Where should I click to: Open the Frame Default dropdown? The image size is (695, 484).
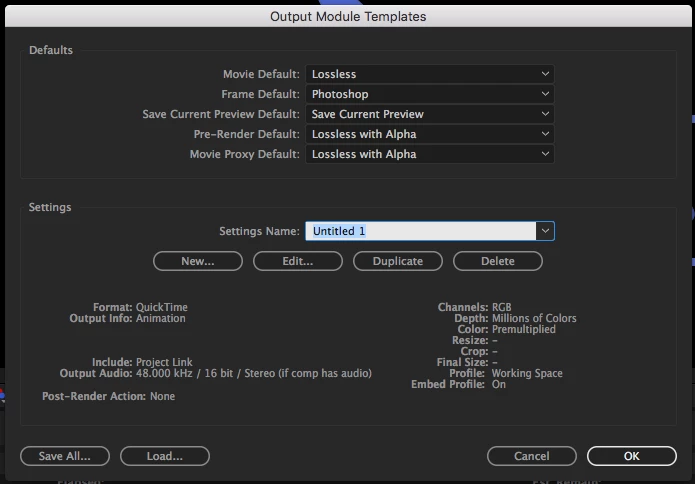pyautogui.click(x=429, y=94)
